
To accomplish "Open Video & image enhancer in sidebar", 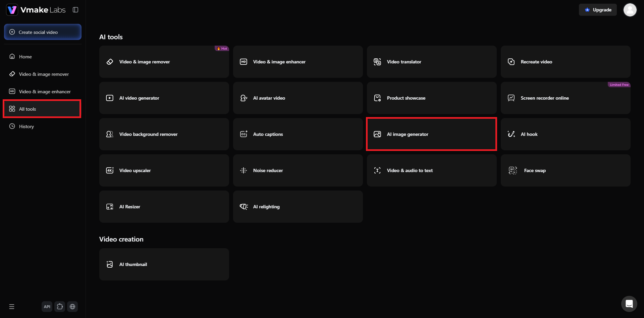I will tap(42, 92).
